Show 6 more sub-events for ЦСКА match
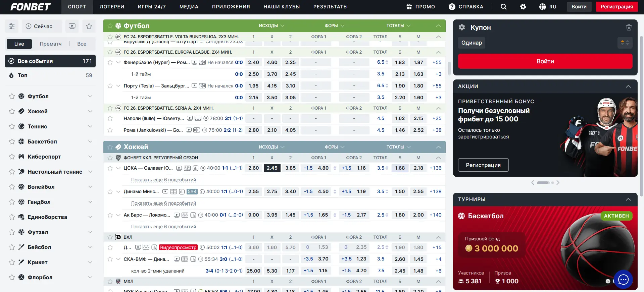The width and height of the screenshot is (644, 292). point(163,180)
